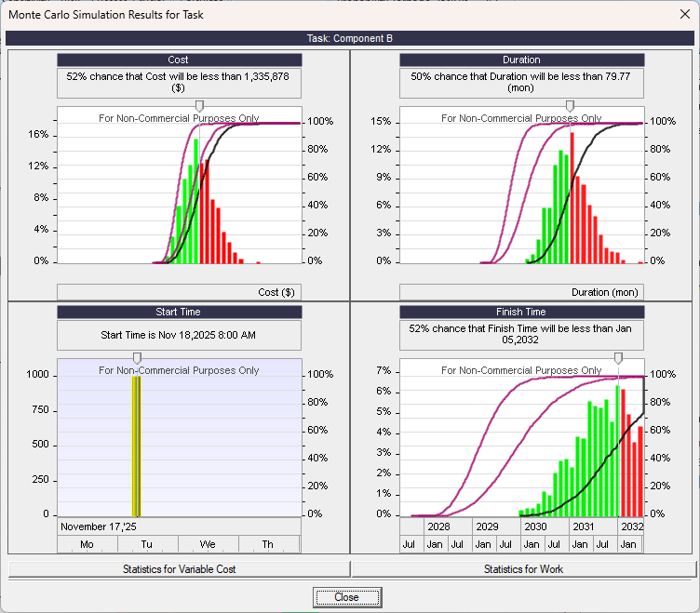Click the Task: Component B title banner
Viewport: 700px width, 613px height.
350,38
